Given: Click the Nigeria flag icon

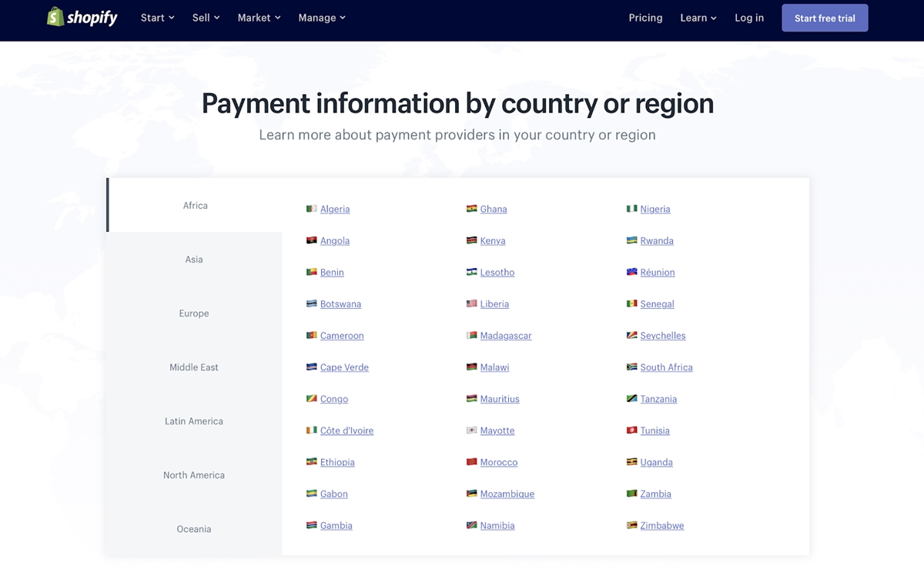Looking at the screenshot, I should click(x=631, y=209).
